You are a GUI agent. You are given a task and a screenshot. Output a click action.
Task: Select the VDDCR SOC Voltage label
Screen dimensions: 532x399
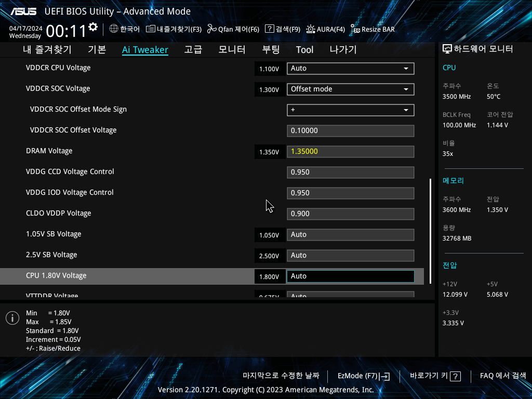[x=58, y=88]
